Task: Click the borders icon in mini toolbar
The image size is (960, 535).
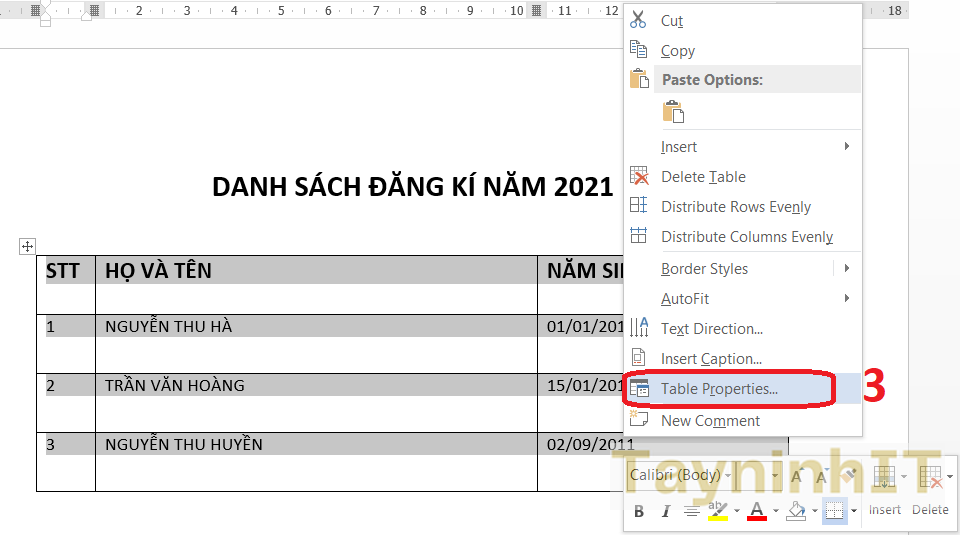Action: [x=834, y=511]
